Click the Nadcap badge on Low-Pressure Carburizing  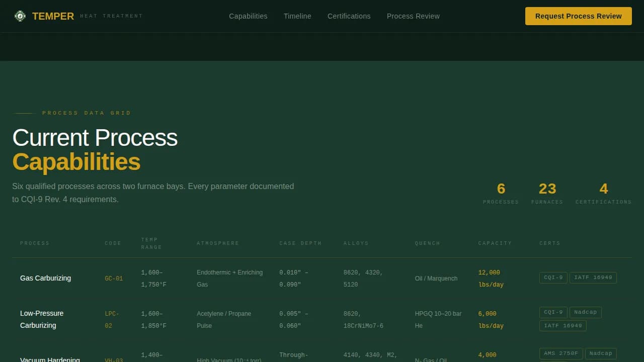point(585,312)
